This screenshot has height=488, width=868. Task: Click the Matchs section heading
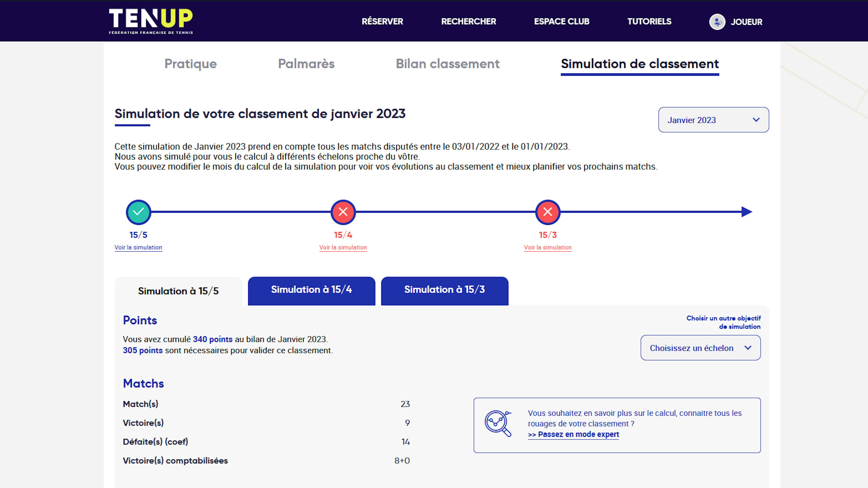pos(143,384)
